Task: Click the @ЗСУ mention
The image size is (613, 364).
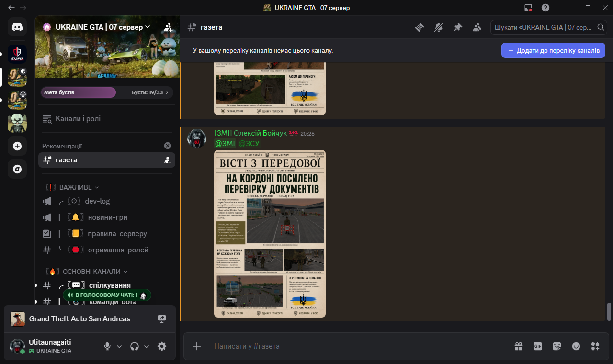Action: pos(249,143)
